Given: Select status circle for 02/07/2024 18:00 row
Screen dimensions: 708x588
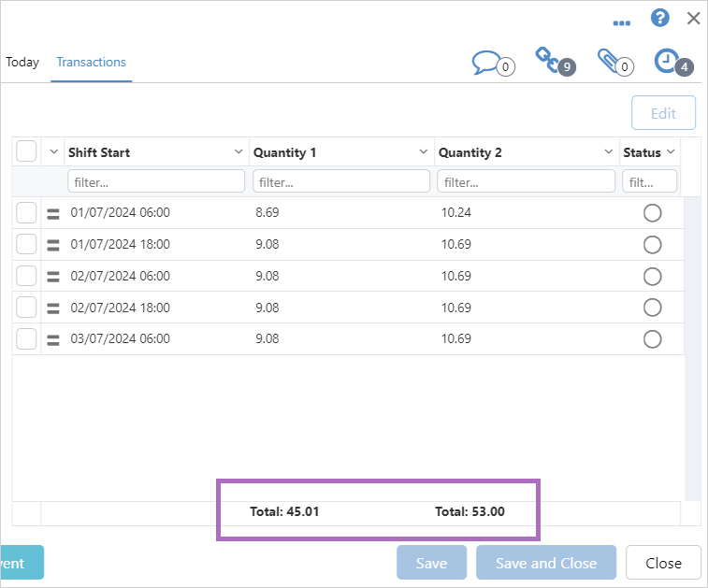Looking at the screenshot, I should (x=652, y=308).
